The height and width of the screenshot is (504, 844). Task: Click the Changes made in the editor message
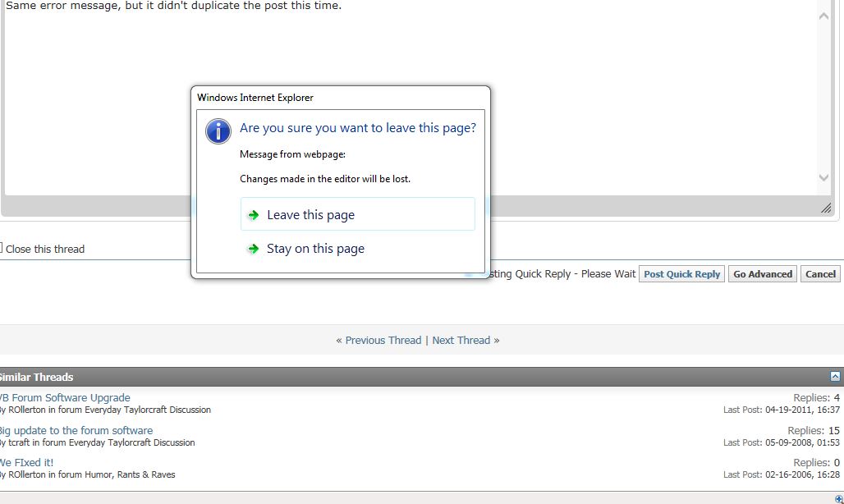325,179
